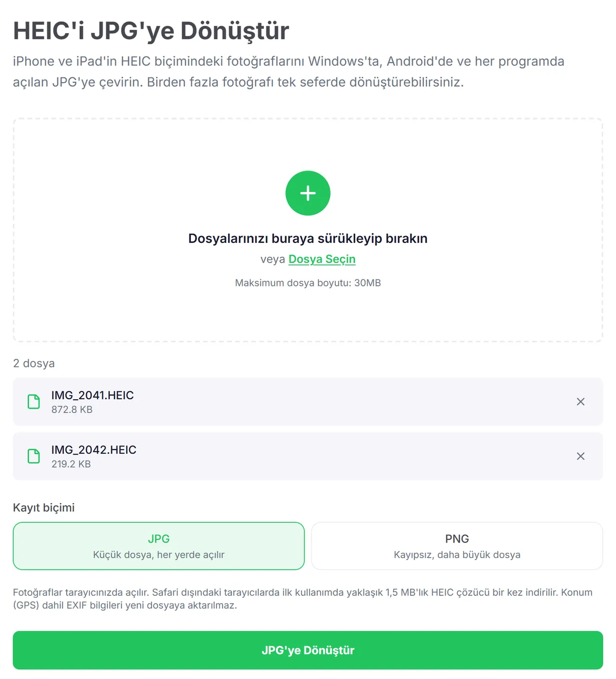Image resolution: width=616 pixels, height=679 pixels.
Task: Open the Dosya Seçin file picker link
Action: [x=322, y=259]
